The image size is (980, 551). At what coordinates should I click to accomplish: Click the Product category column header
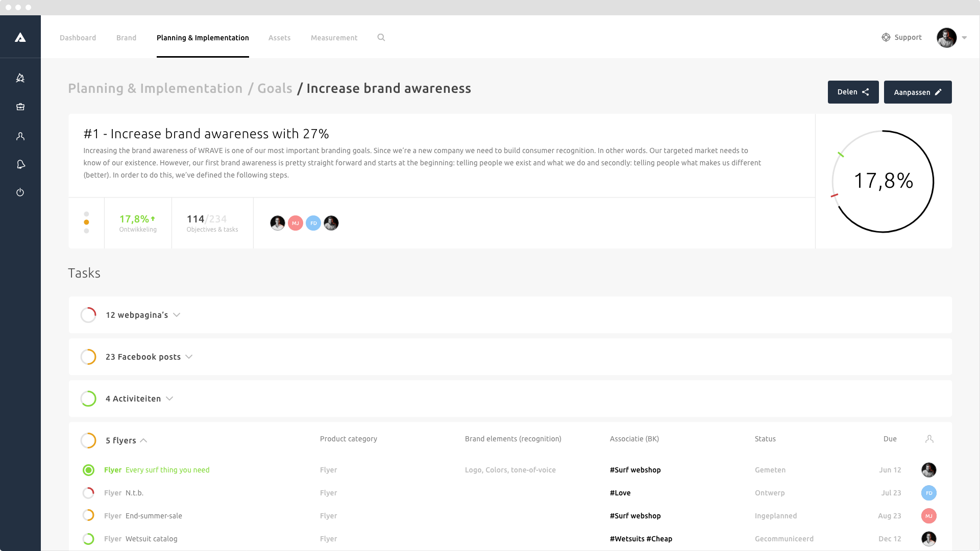click(349, 439)
